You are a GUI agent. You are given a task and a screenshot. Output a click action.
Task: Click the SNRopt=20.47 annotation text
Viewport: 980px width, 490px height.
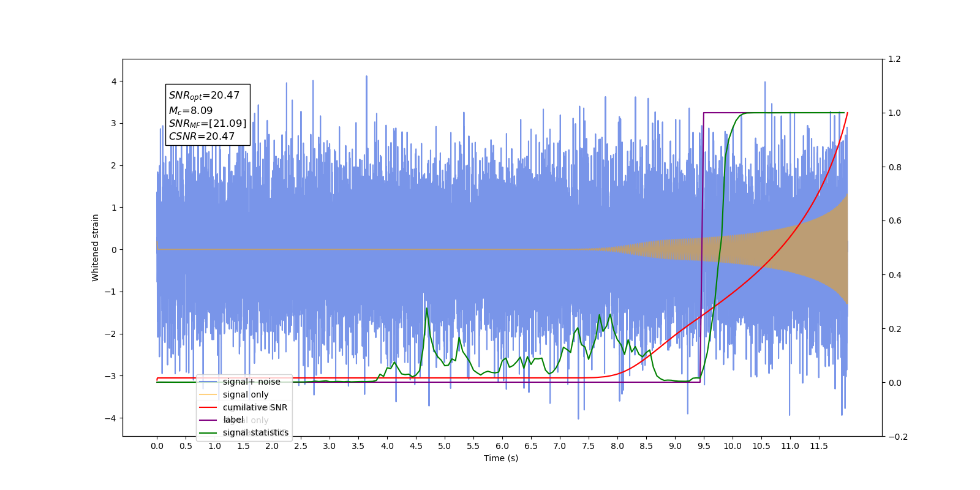(204, 96)
